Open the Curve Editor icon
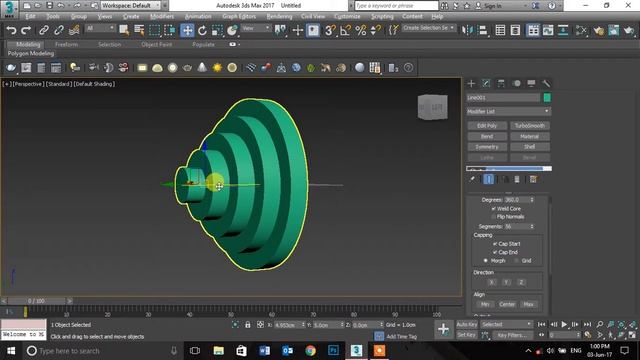The image size is (640, 360). [548, 30]
